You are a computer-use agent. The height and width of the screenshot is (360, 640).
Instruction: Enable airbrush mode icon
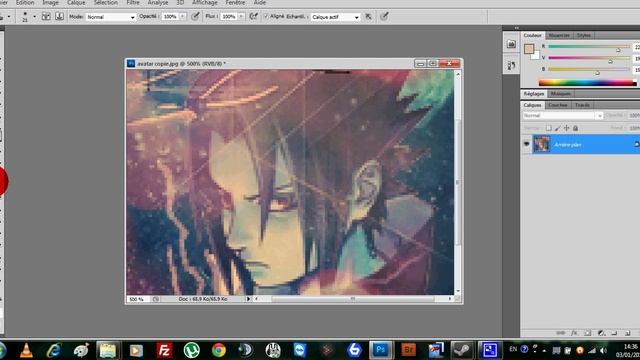[253, 17]
